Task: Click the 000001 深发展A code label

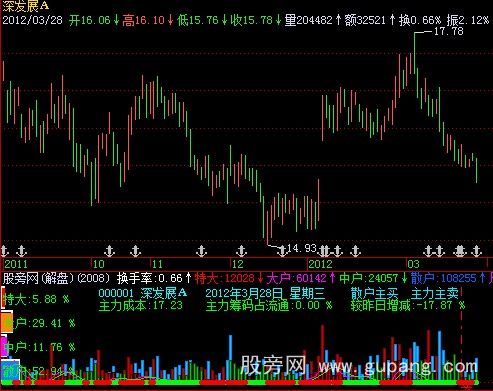Action: pos(143,293)
